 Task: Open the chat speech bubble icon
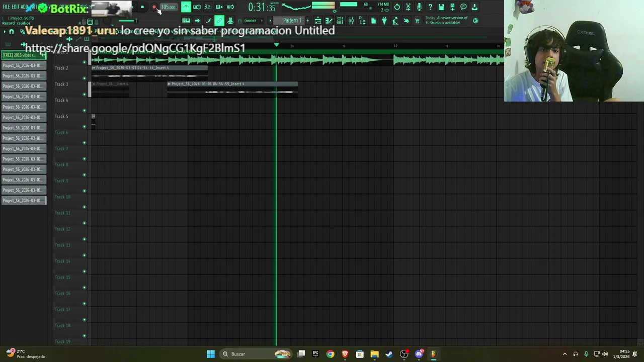pyautogui.click(x=463, y=7)
